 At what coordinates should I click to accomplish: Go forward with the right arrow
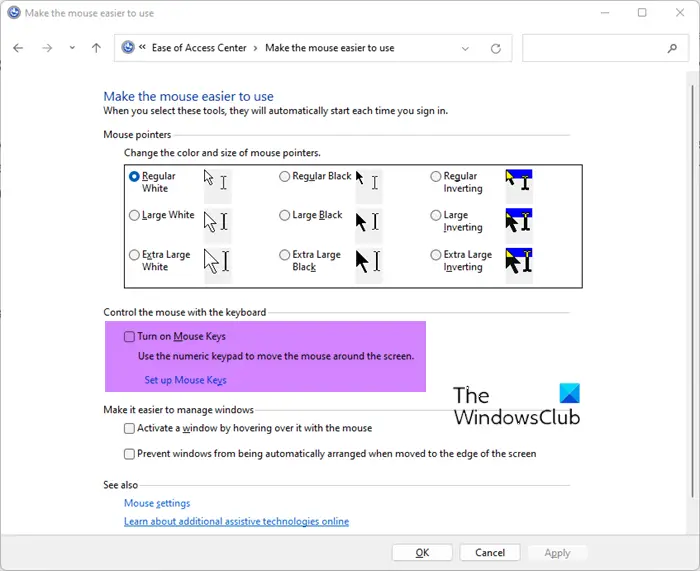pos(47,48)
